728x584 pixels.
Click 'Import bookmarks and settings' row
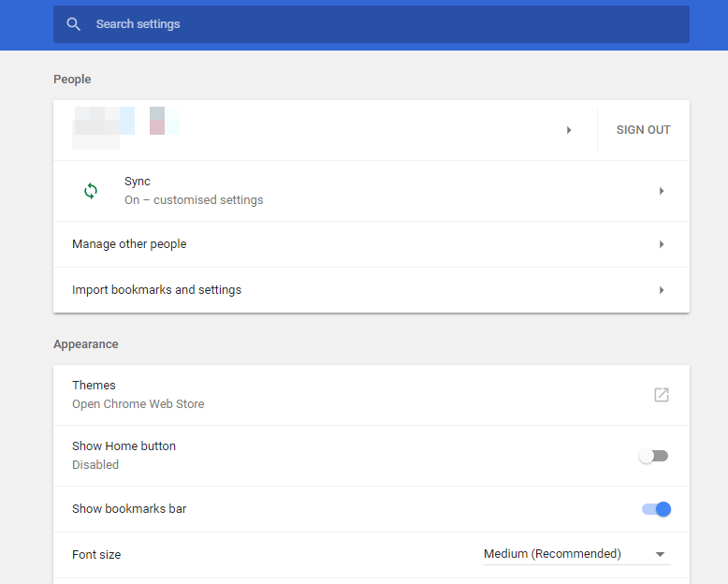371,290
